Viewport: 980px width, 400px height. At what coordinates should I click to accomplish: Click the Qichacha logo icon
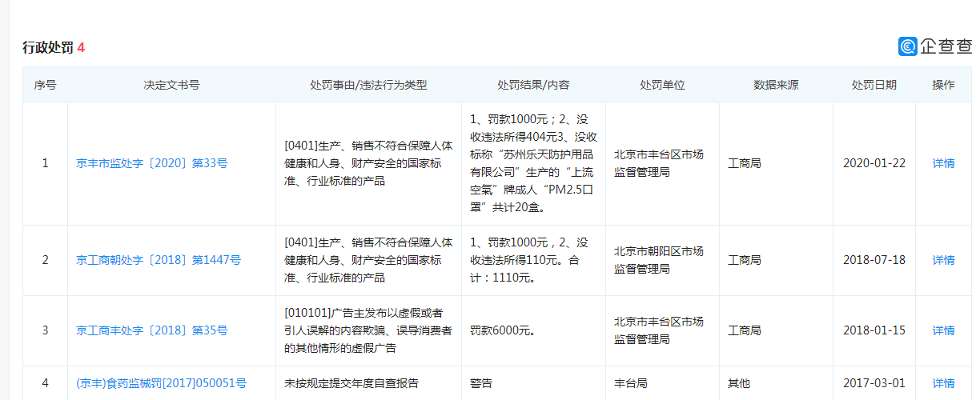click(x=908, y=46)
